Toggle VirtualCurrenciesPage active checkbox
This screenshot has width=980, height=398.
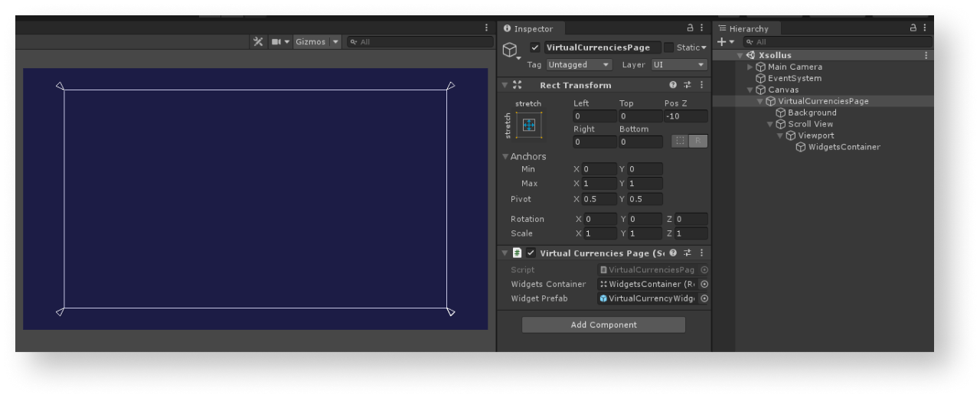(x=534, y=47)
